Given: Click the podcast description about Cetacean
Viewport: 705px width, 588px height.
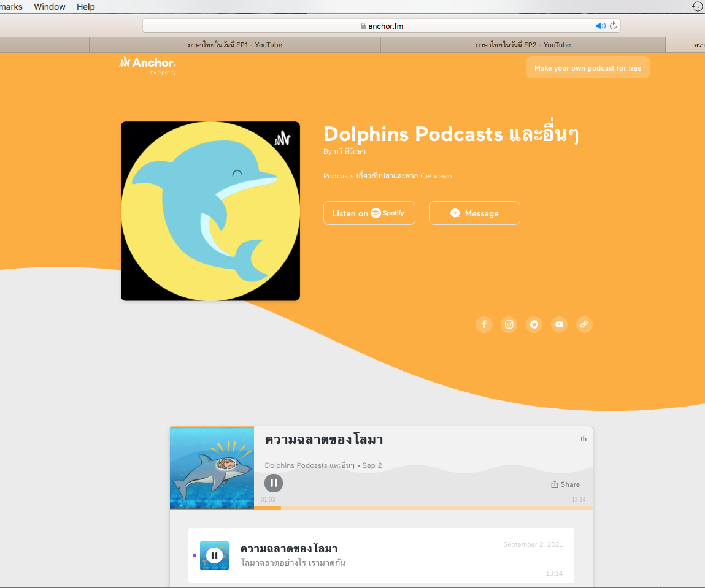Looking at the screenshot, I should 388,175.
